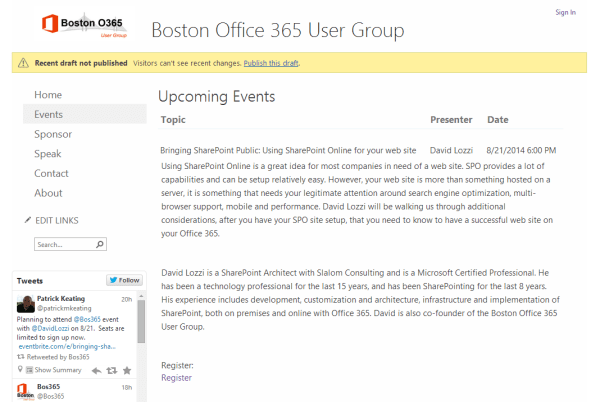Click Publish this draft link

(x=271, y=63)
